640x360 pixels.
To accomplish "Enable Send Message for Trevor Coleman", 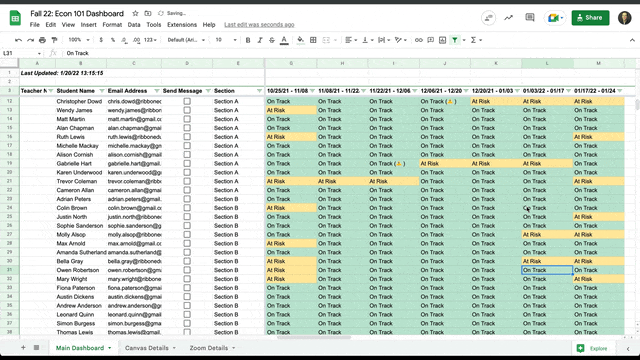I will (x=187, y=181).
